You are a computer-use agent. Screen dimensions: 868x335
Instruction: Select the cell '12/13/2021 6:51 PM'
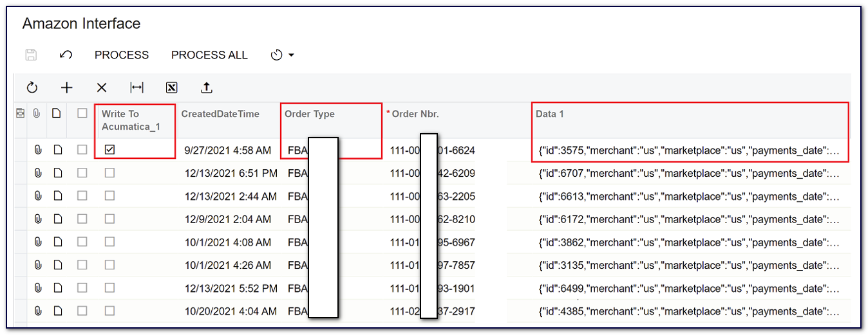[231, 173]
